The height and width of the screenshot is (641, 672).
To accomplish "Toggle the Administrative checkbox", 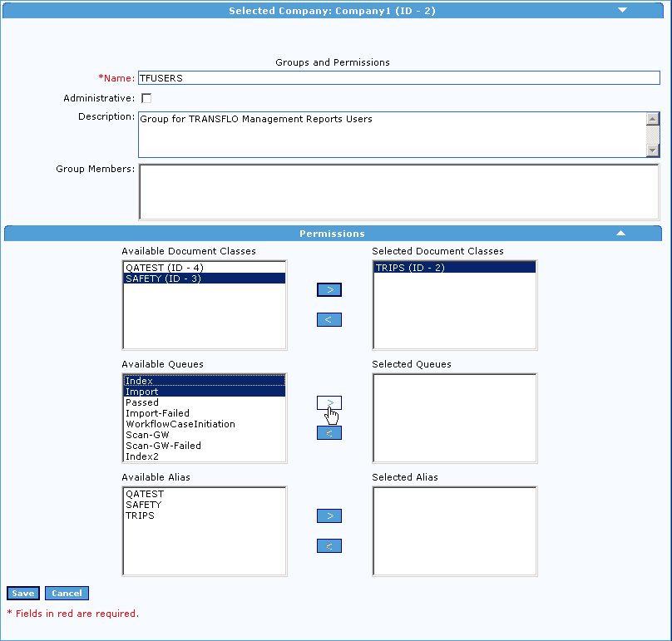I will 146,98.
